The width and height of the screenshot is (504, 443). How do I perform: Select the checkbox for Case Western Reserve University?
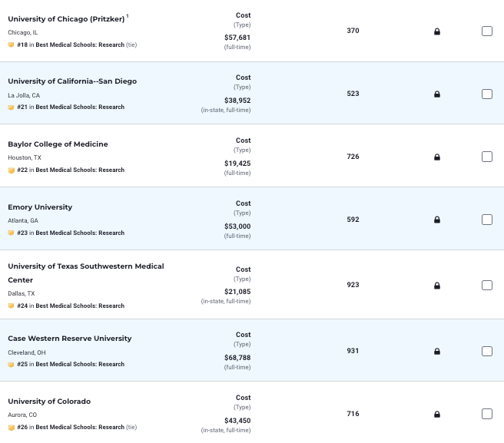point(487,351)
